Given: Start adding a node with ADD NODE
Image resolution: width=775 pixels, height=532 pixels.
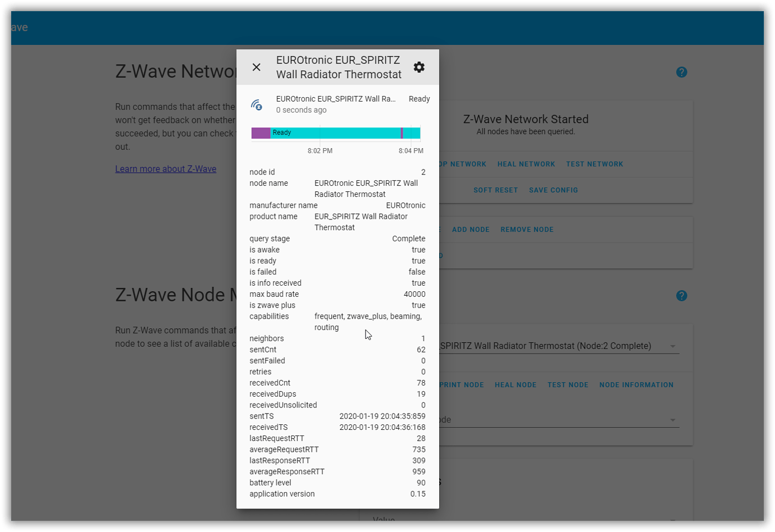Looking at the screenshot, I should 471,229.
